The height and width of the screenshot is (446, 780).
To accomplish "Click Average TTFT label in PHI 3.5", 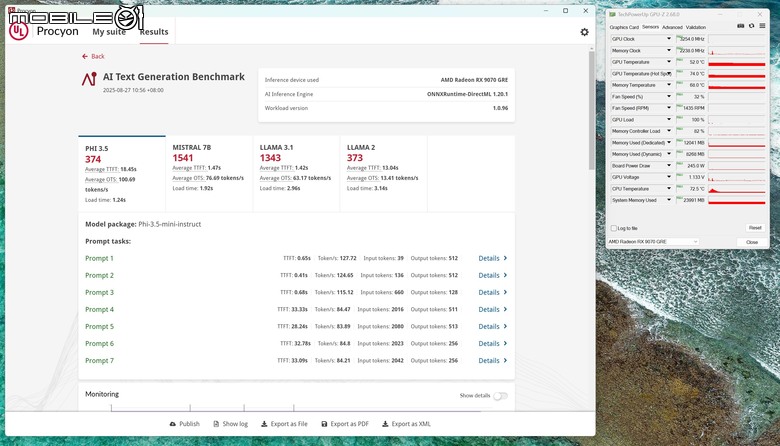I will (101, 170).
